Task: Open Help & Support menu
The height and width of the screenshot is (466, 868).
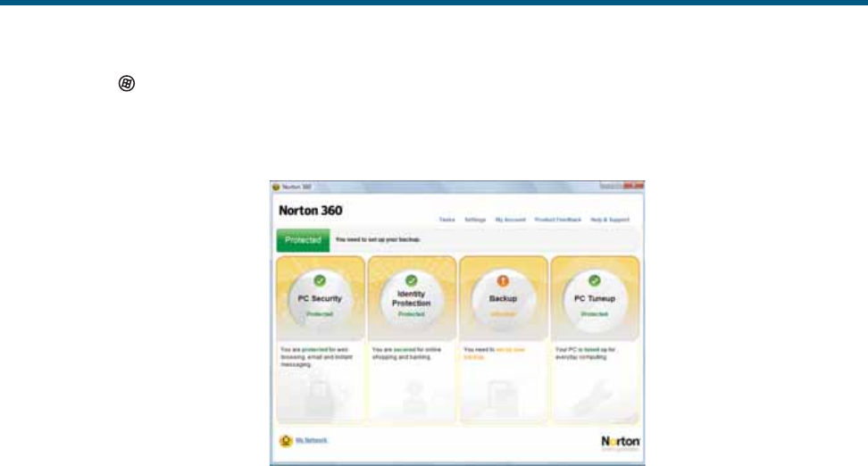Action: [610, 220]
